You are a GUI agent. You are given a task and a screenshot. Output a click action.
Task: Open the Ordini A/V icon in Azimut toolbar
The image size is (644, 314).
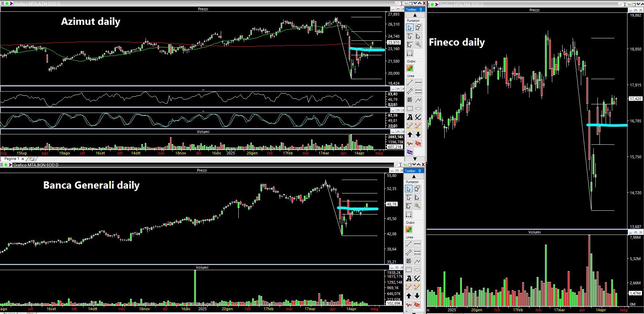coord(410,68)
